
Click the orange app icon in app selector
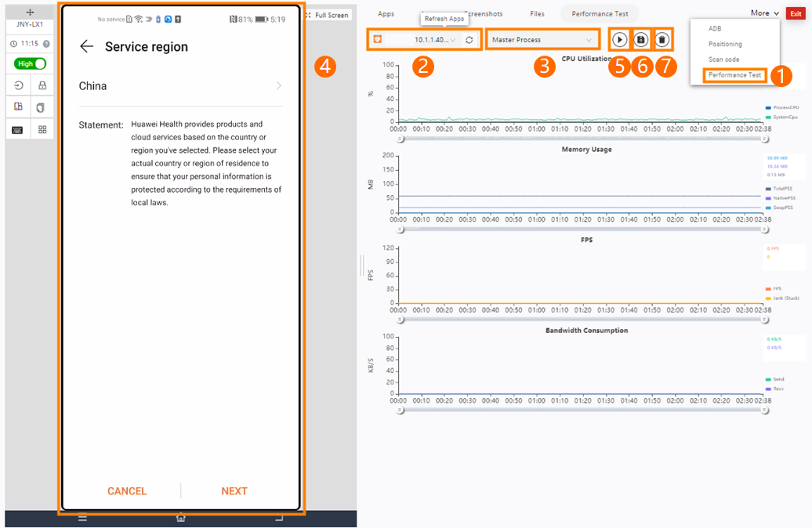click(378, 39)
